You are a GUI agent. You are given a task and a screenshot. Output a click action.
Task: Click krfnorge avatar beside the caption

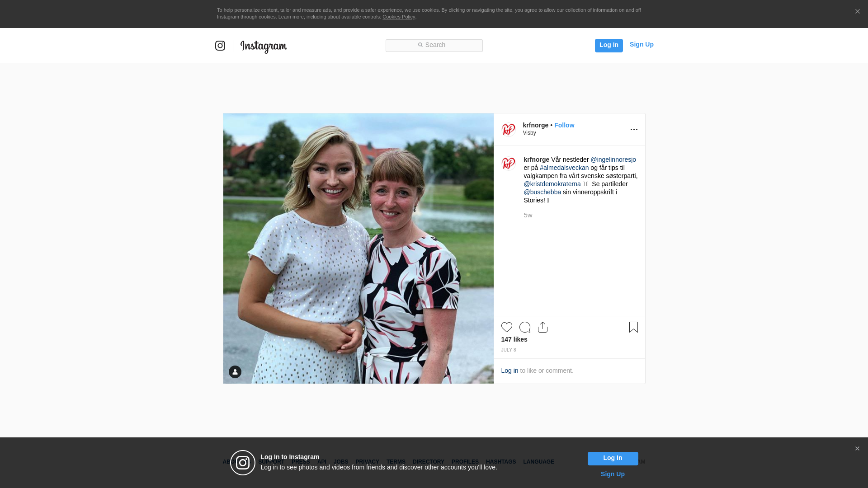tap(509, 163)
